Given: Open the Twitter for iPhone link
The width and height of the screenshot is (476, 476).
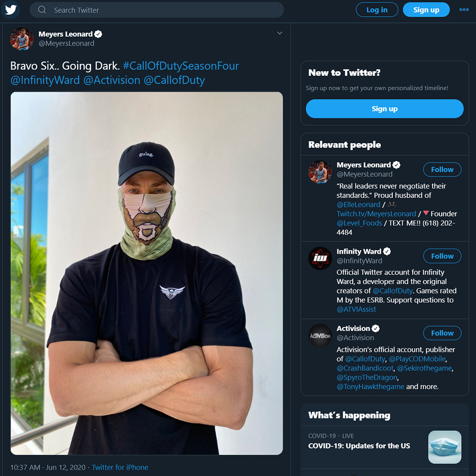Looking at the screenshot, I should point(120,467).
